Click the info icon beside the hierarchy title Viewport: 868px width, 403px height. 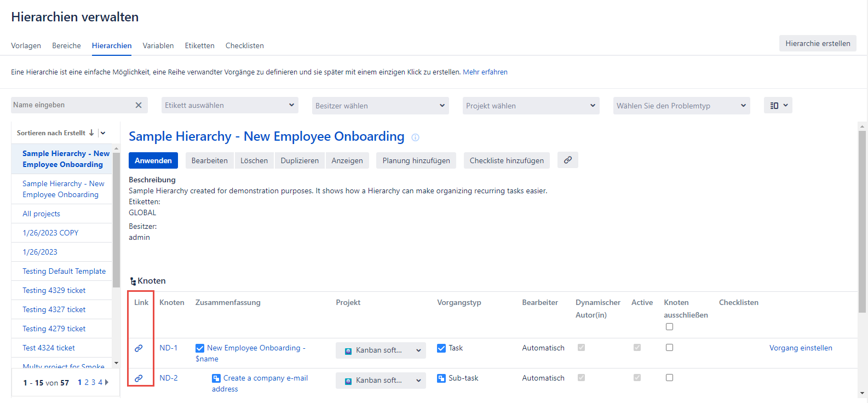coord(415,137)
